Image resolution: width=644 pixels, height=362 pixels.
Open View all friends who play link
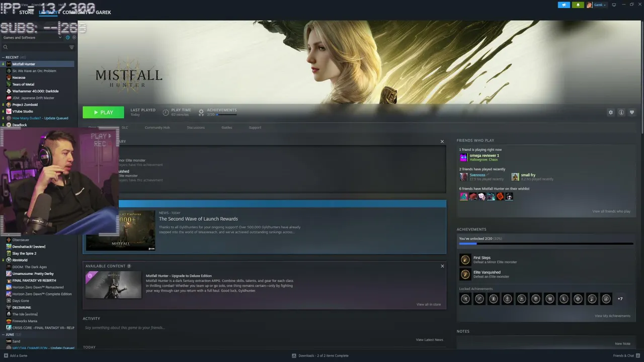(611, 211)
